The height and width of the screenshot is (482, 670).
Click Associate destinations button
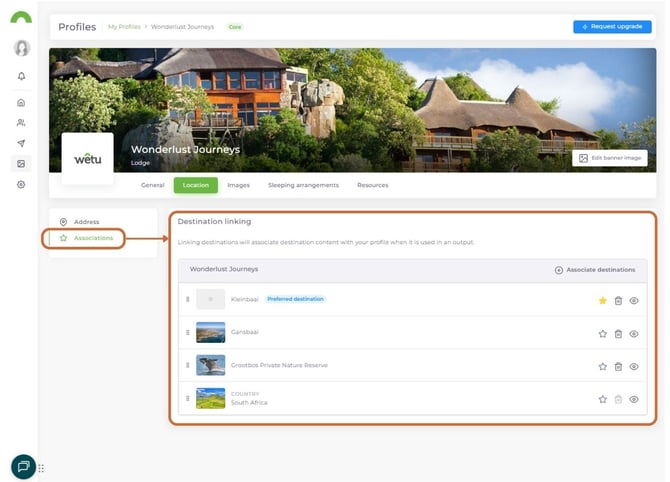pos(595,270)
